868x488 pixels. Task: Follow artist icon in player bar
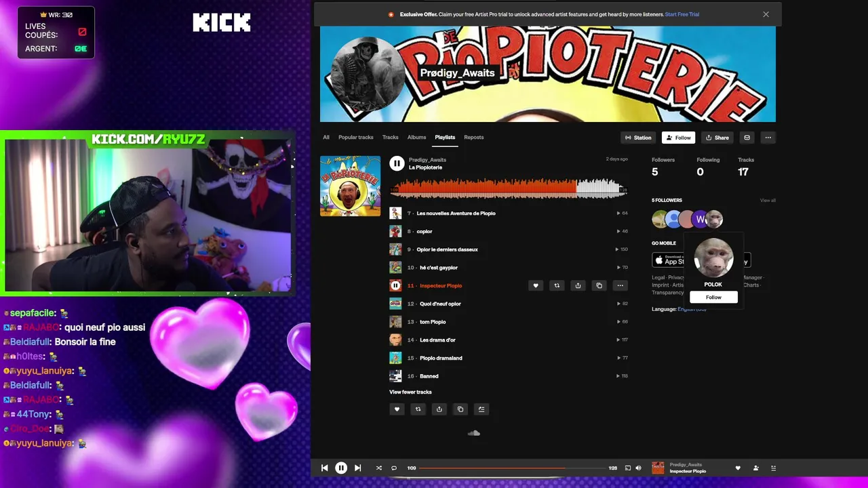click(x=756, y=468)
